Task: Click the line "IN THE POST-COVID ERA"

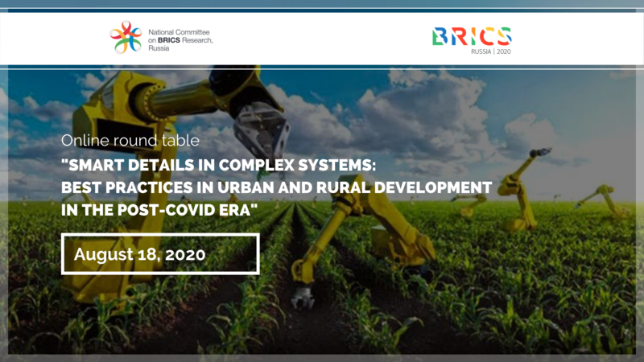Action: point(159,210)
